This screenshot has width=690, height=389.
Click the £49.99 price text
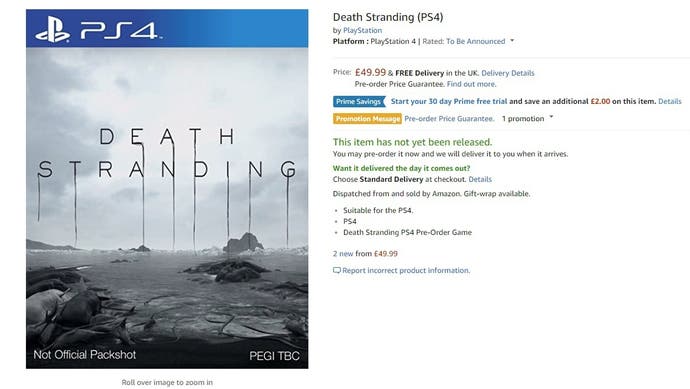[370, 72]
